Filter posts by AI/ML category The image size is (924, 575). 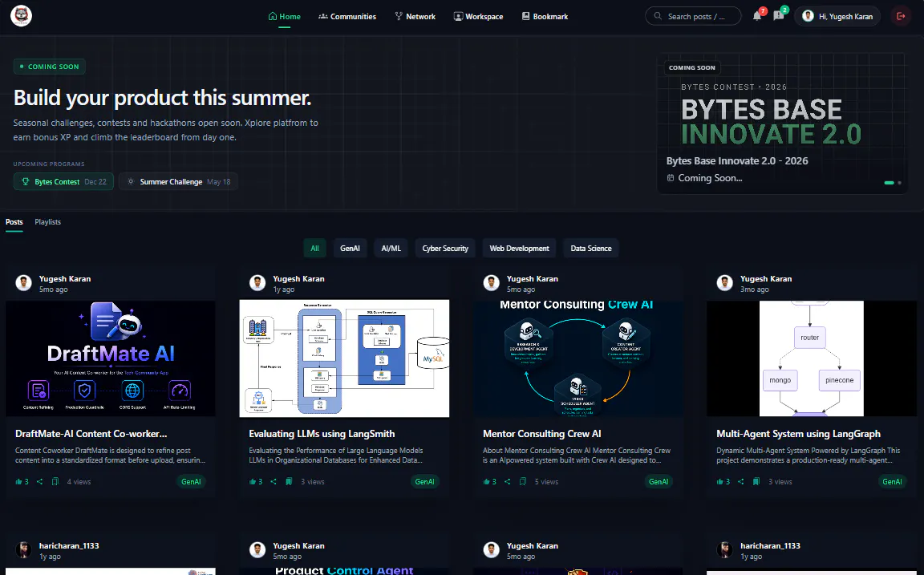pyautogui.click(x=391, y=249)
